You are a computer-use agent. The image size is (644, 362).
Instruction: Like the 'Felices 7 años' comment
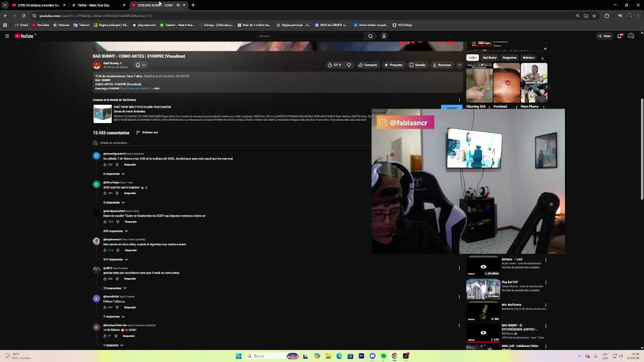click(105, 307)
